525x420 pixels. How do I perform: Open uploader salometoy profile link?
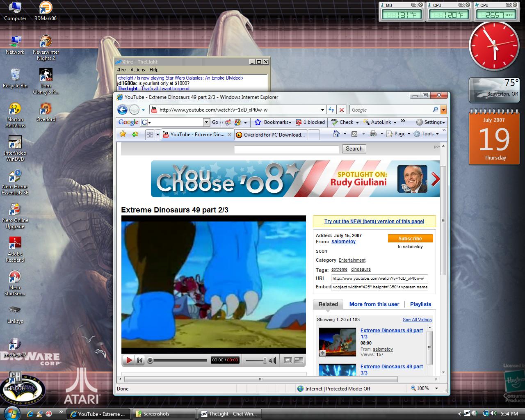coord(343,242)
